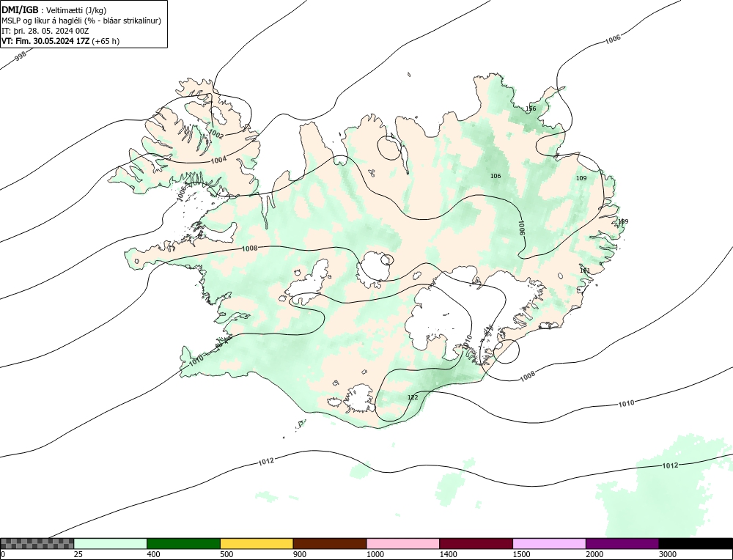Viewport: 733px width, 560px height.
Task: Click the 998 isobar label
Action: click(21, 56)
